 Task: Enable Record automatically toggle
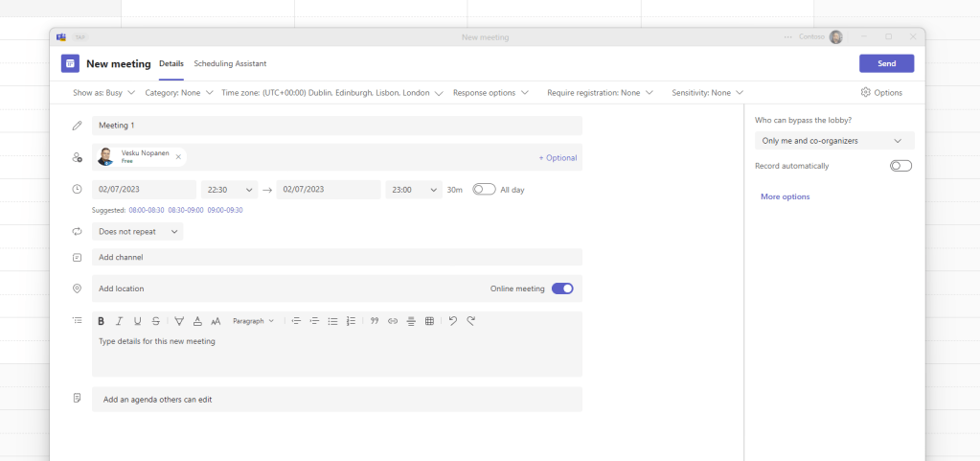pos(900,166)
